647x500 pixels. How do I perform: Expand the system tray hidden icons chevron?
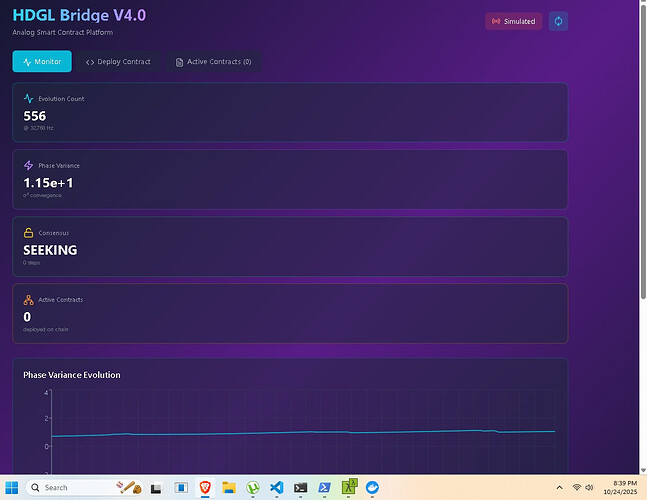(559, 487)
